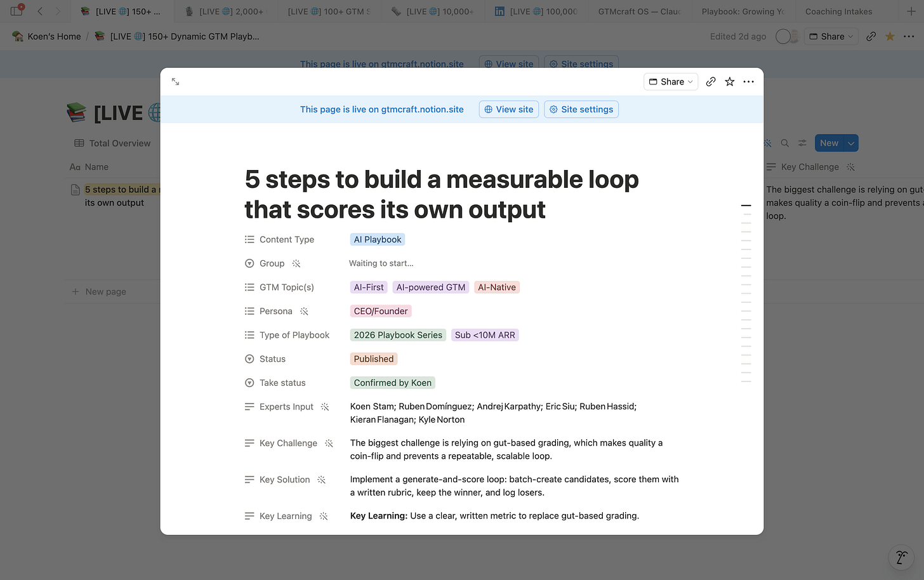Select the Sub <10M ARR tag
924x580 pixels.
(485, 335)
